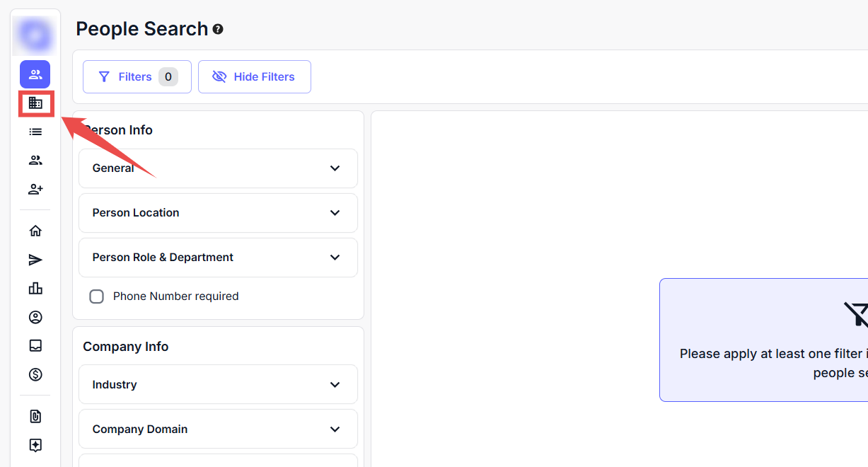Click the Filters button with count
This screenshot has width=868, height=467.
(x=137, y=76)
